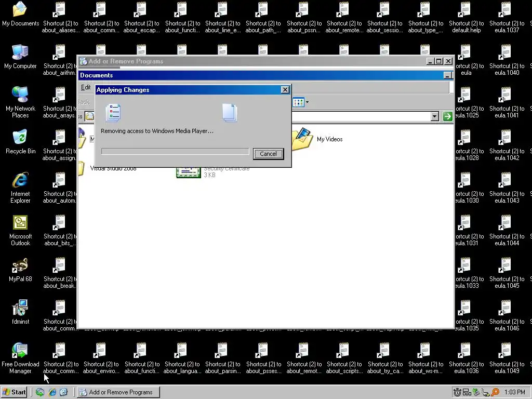Image resolution: width=532 pixels, height=399 pixels.
Task: Click the Applying Changes progress bar
Action: pos(175,151)
